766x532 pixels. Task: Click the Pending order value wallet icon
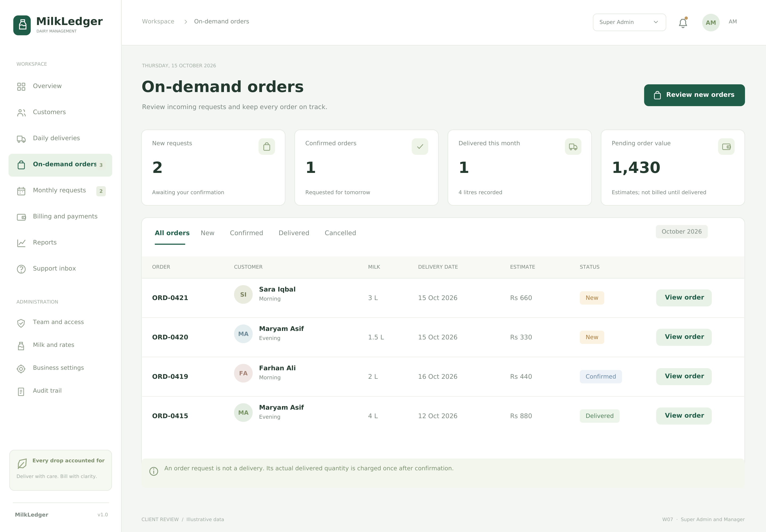tap(726, 147)
